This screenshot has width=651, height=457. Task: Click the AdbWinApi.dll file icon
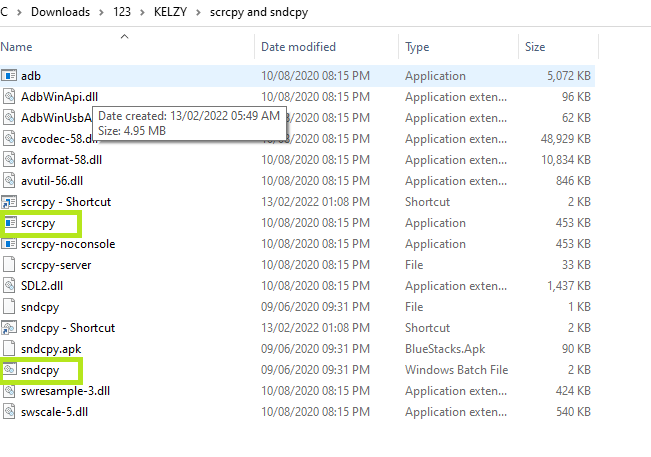point(9,97)
